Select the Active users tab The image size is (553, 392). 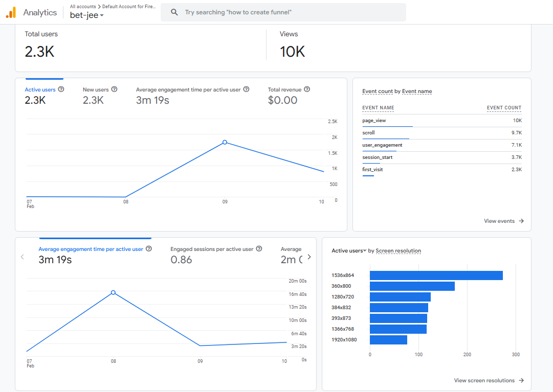(41, 89)
